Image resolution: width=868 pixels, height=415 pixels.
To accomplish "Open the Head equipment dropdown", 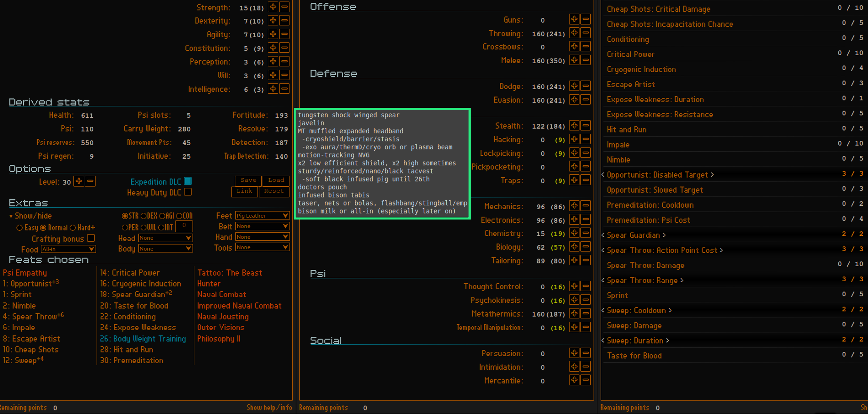I will point(165,238).
